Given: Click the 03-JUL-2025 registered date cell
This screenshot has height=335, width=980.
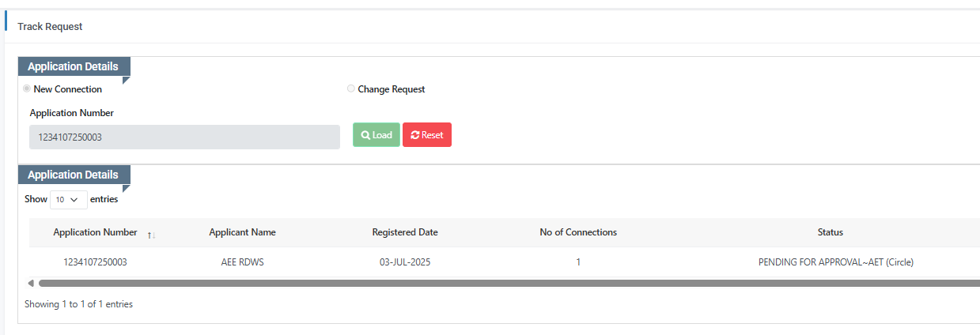Looking at the screenshot, I should coord(405,262).
